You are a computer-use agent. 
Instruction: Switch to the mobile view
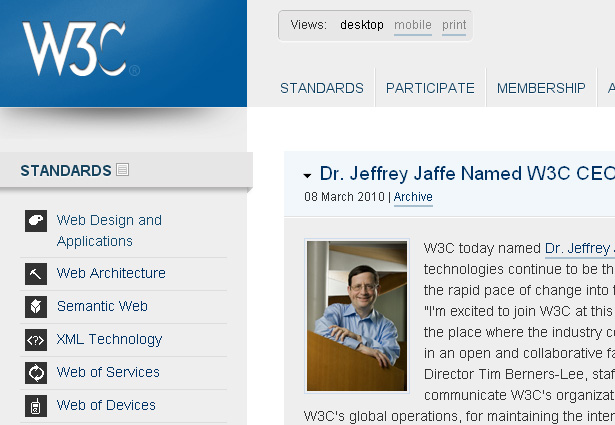click(x=413, y=25)
